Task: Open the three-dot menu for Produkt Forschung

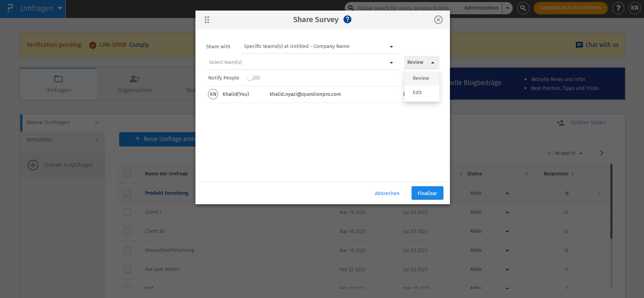Action: coord(600,193)
